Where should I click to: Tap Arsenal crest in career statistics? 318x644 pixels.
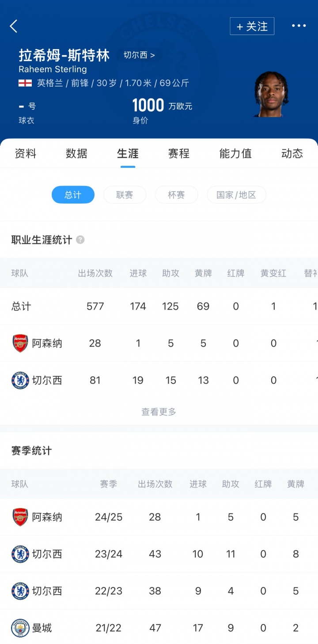point(20,343)
